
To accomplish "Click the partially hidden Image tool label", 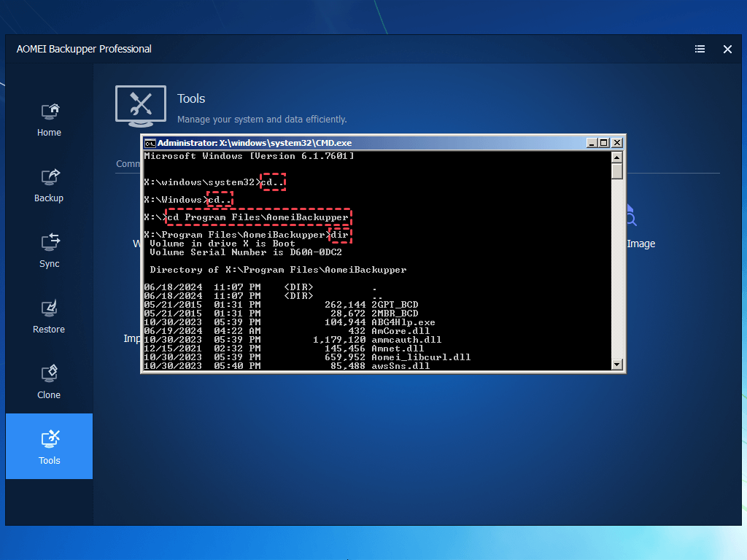I will (x=641, y=244).
